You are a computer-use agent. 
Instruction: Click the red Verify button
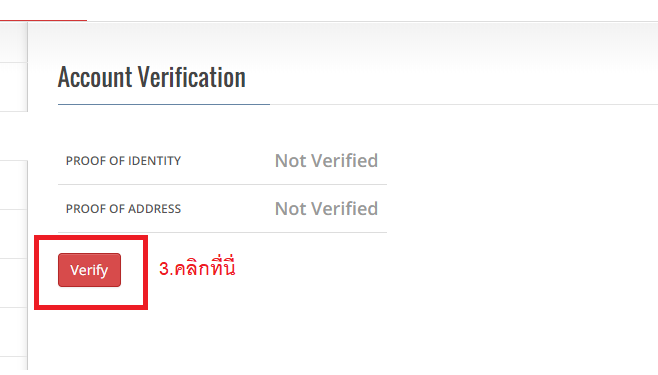tap(89, 270)
